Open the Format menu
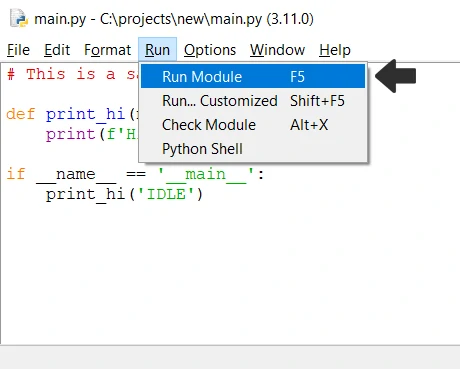The image size is (460, 369). (107, 50)
